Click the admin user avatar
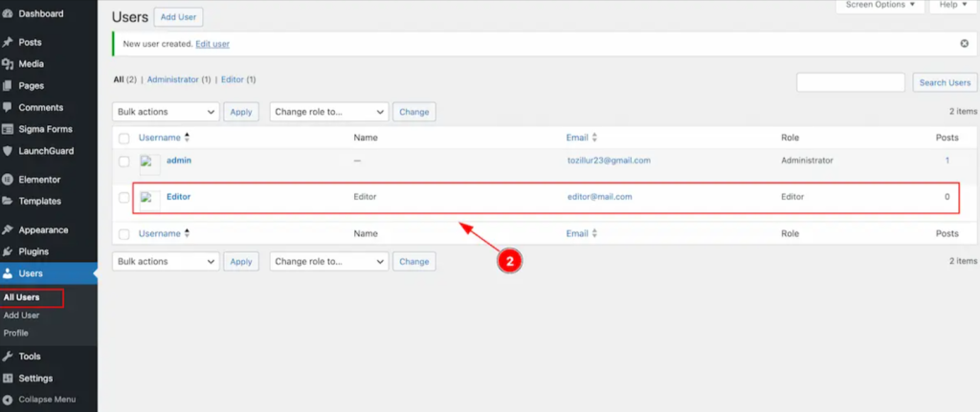The image size is (980, 412). pos(150,164)
